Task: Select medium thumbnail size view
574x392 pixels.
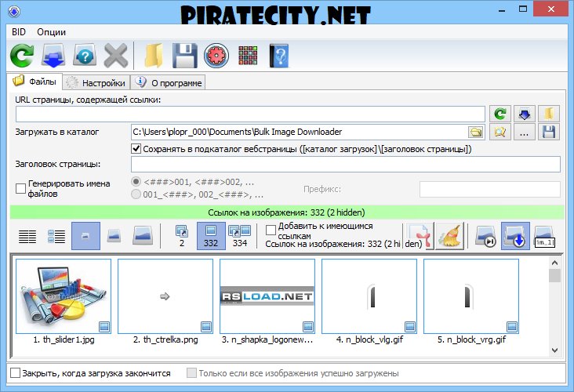Action: [x=114, y=236]
